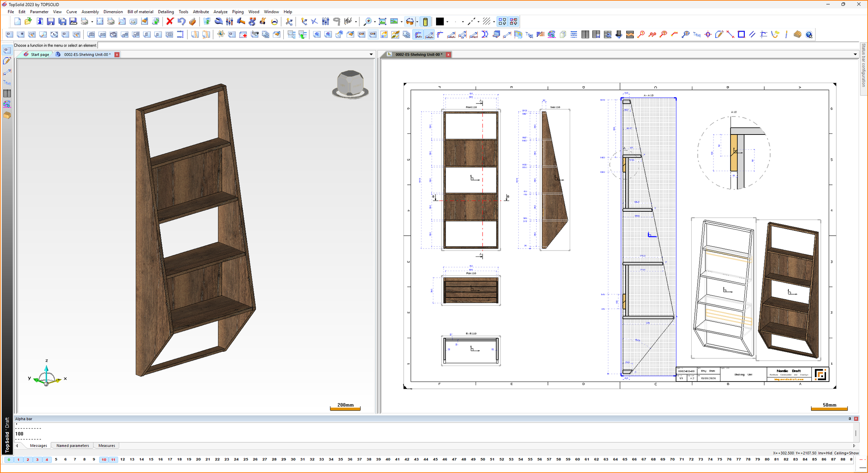Click the open folder icon in the toolbar
The height and width of the screenshot is (473, 868).
coord(28,22)
